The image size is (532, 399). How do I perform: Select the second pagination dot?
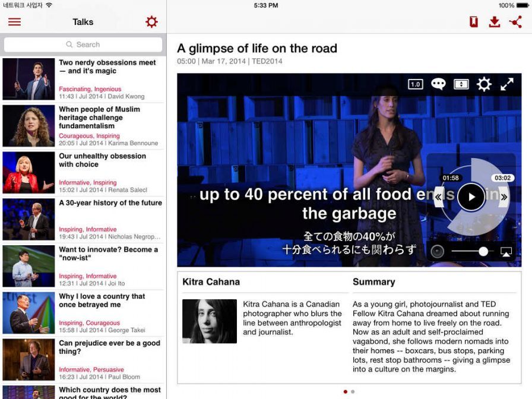coord(353,391)
